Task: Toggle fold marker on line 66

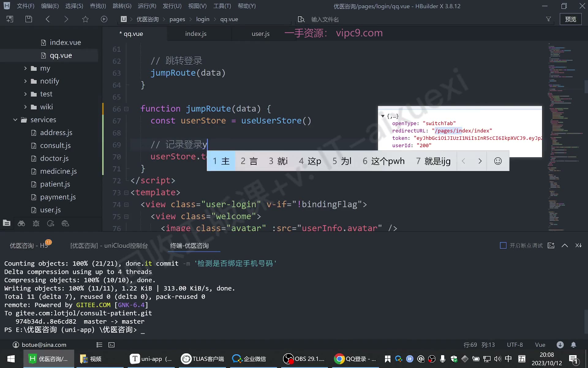Action: [126, 109]
